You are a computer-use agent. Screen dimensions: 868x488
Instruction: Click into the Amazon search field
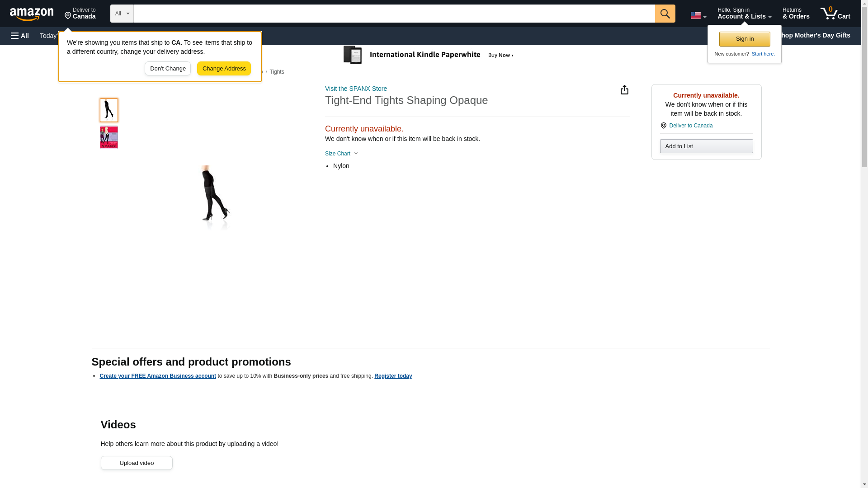pyautogui.click(x=394, y=14)
